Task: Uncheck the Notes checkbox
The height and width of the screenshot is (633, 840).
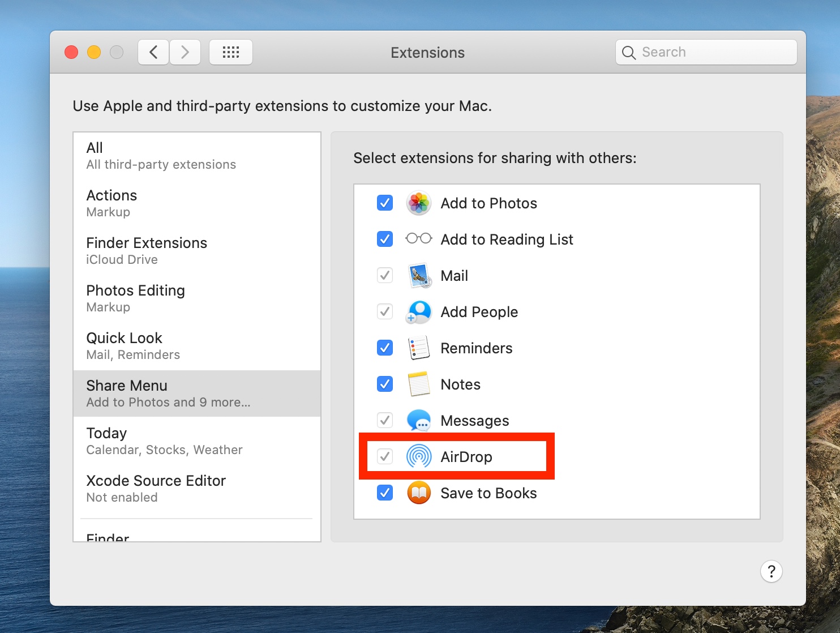Action: click(385, 384)
